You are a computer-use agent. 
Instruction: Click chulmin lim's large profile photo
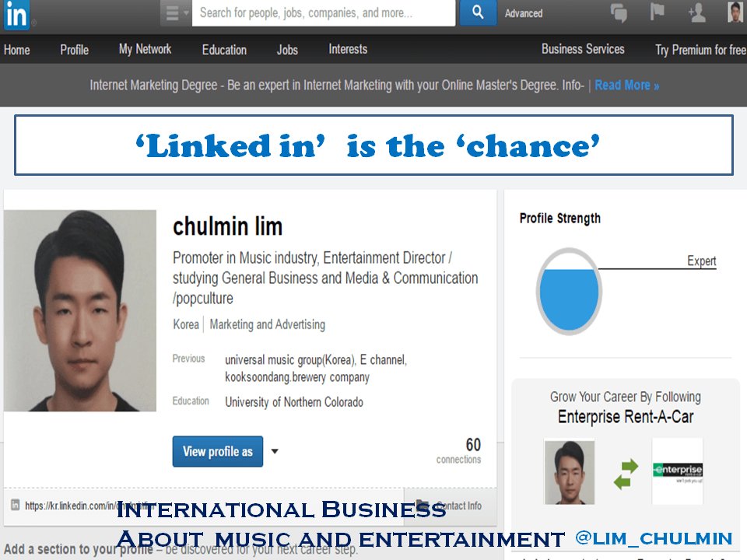(x=80, y=310)
